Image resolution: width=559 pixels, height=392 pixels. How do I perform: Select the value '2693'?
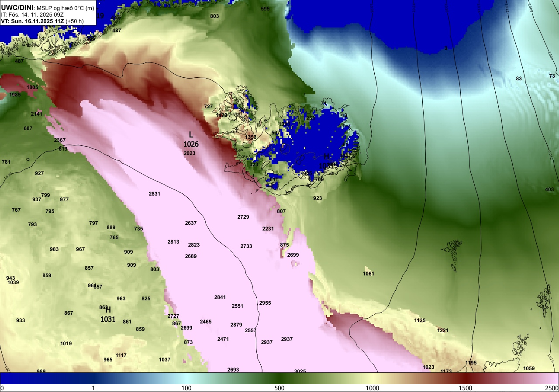click(x=233, y=370)
